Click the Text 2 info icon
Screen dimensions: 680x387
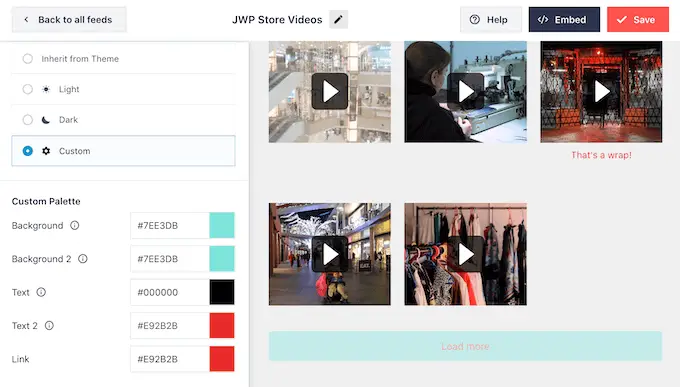pyautogui.click(x=49, y=325)
